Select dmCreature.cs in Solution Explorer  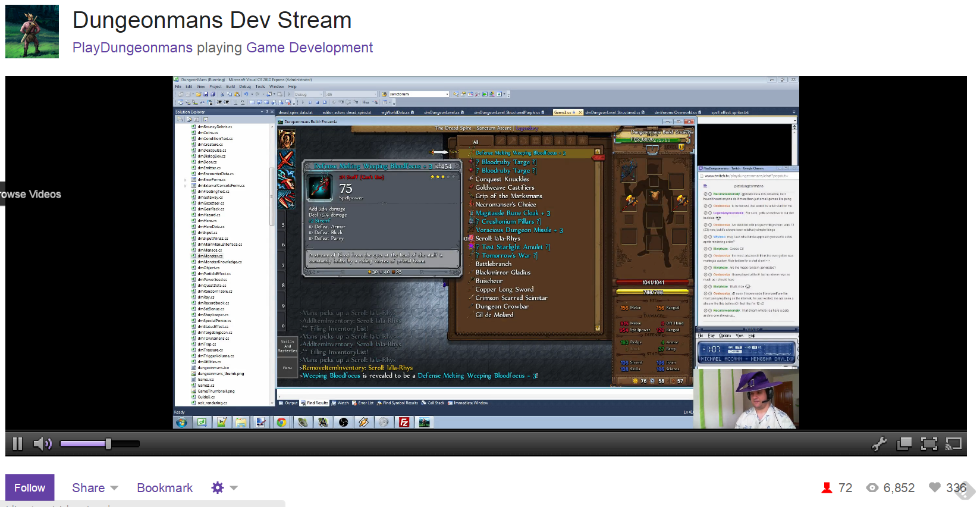[210, 145]
